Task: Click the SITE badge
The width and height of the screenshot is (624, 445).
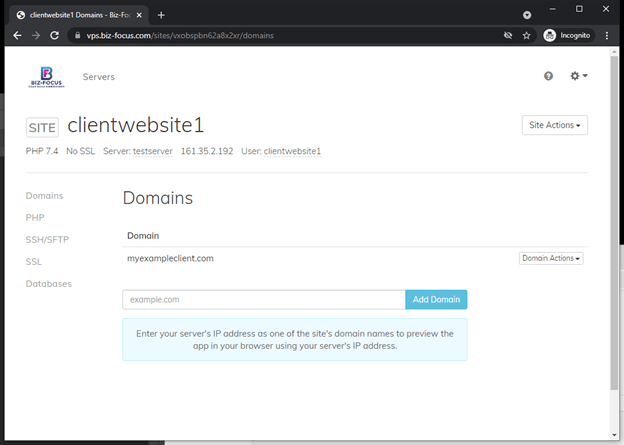Action: (42, 127)
